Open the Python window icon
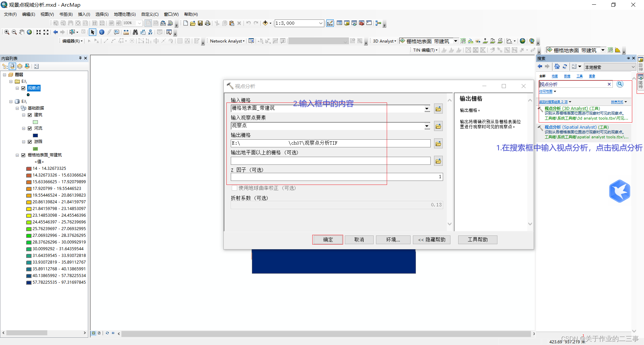This screenshot has height=345, width=644. [x=369, y=23]
